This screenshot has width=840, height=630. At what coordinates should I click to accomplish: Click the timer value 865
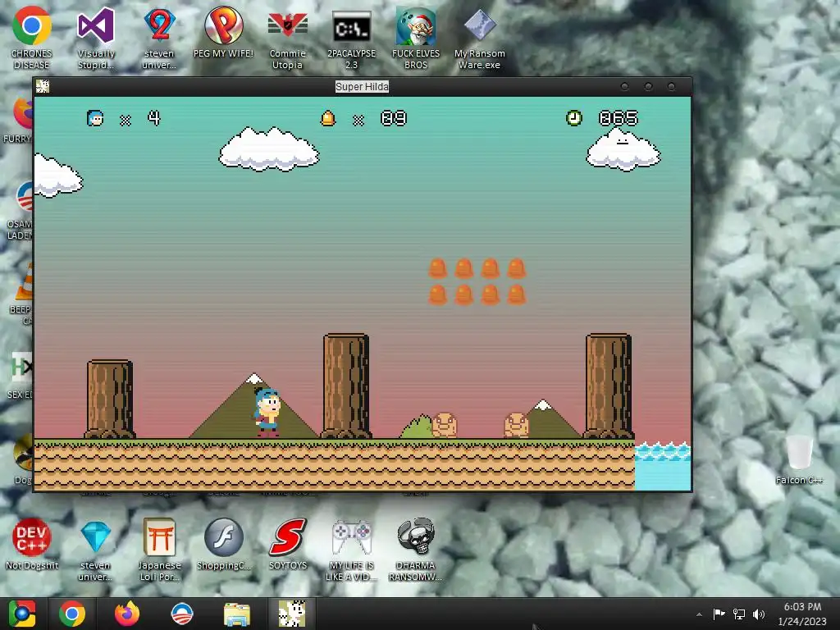tap(619, 118)
